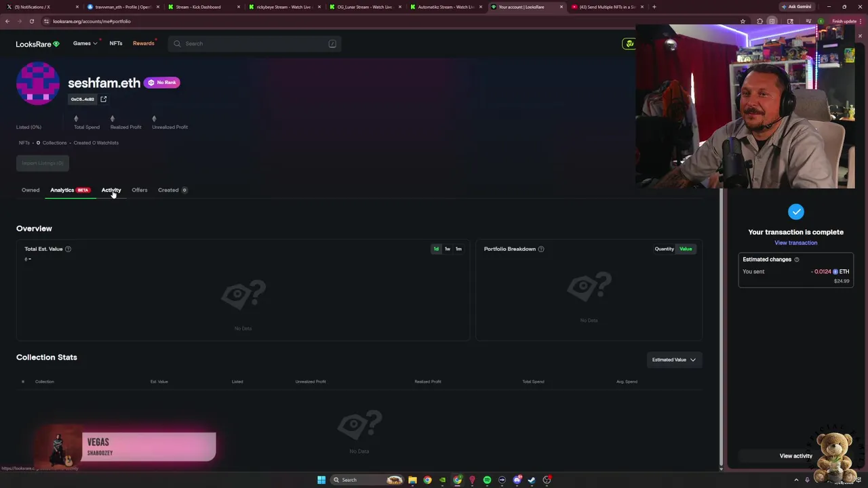The height and width of the screenshot is (488, 868).
Task: Open the Chrome profile avatar
Action: pyautogui.click(x=821, y=21)
